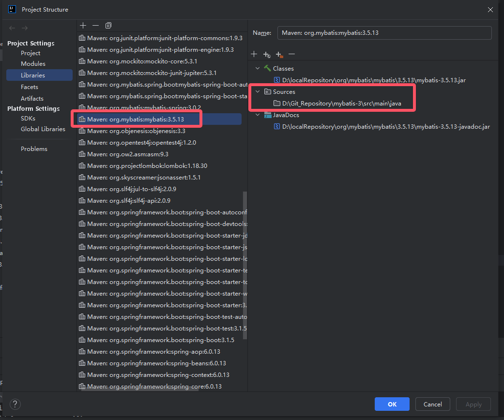The width and height of the screenshot is (504, 420).
Task: Open help with the question mark icon
Action: pyautogui.click(x=15, y=404)
